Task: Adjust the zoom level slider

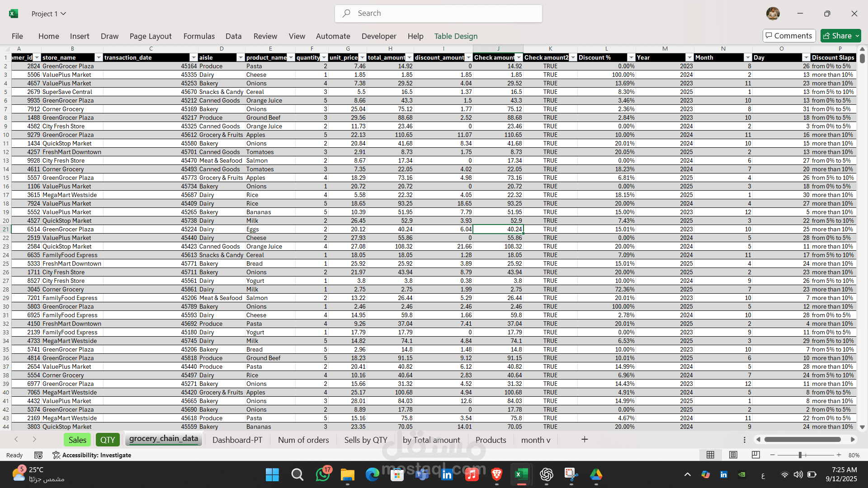Action: tap(800, 455)
